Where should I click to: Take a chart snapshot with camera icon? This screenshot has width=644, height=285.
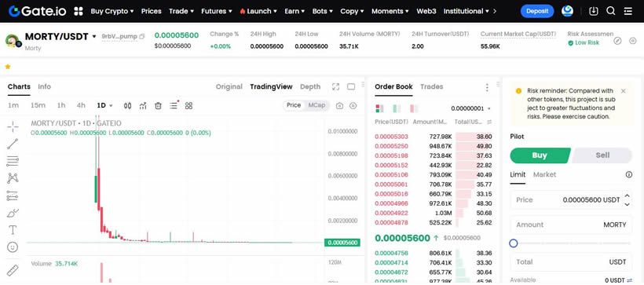click(x=339, y=105)
